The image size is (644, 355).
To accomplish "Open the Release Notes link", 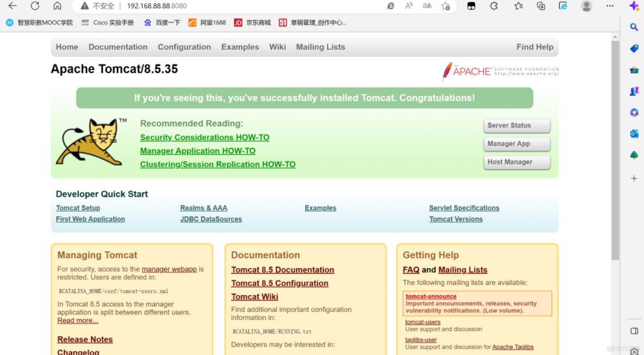I will click(x=85, y=339).
